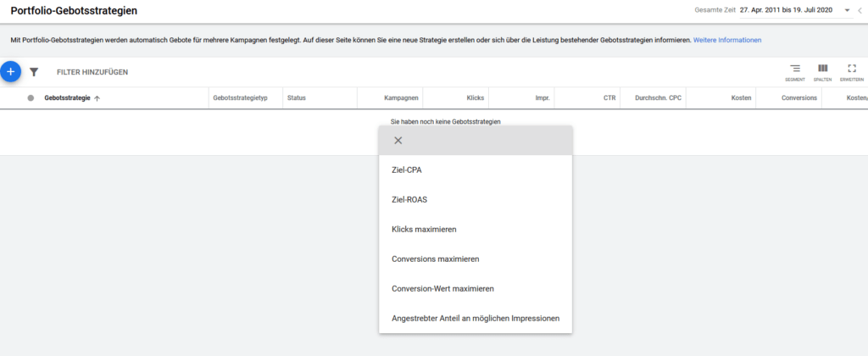This screenshot has height=356, width=868.
Task: Open the Weitere Informationen link
Action: point(727,40)
